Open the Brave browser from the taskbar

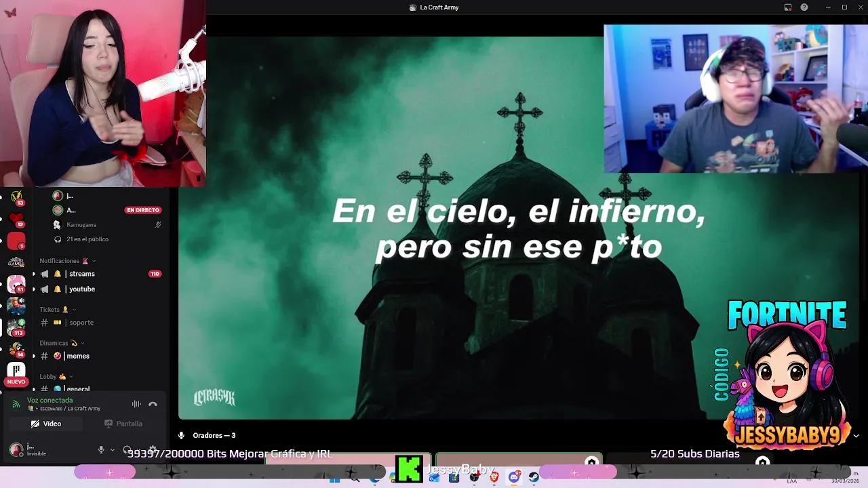pyautogui.click(x=494, y=477)
